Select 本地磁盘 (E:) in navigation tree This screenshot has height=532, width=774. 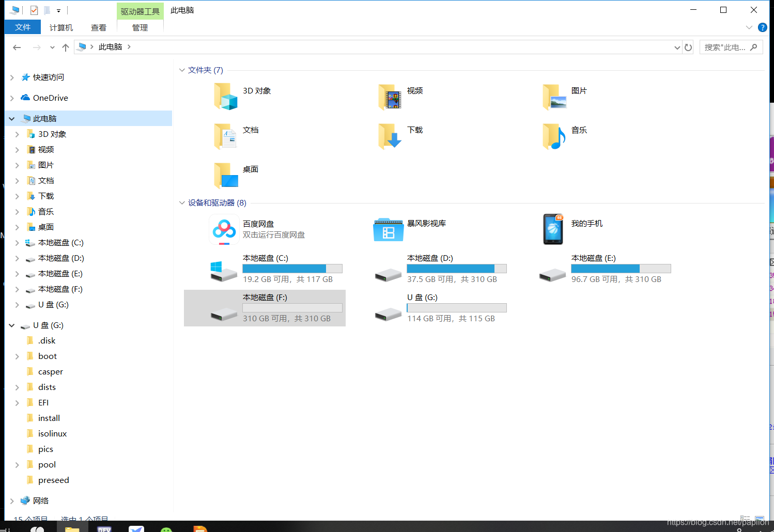click(x=60, y=274)
